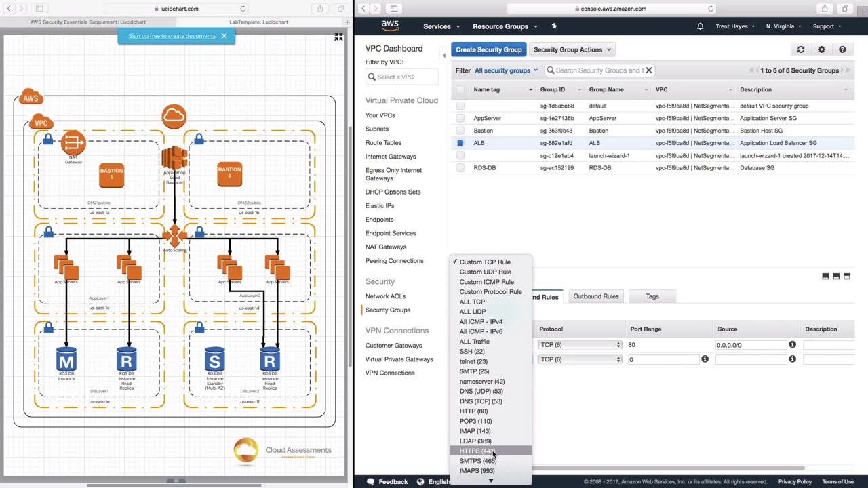The image size is (868, 488).
Task: Click the AWS logo home icon
Action: (x=390, y=26)
